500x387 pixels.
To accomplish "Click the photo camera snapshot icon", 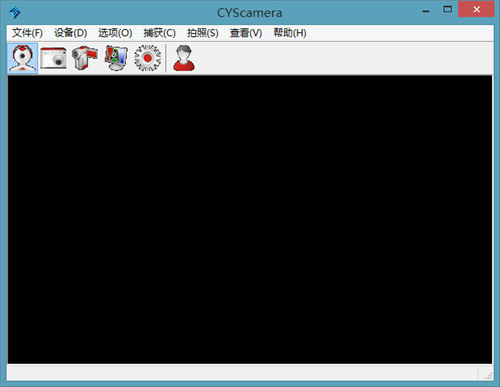I will (53, 58).
